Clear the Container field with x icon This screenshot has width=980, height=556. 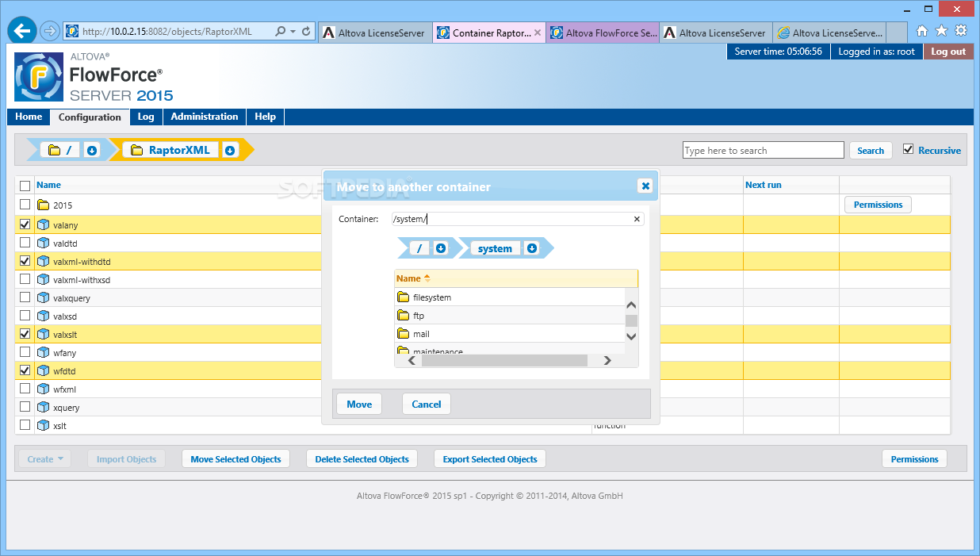tap(637, 219)
